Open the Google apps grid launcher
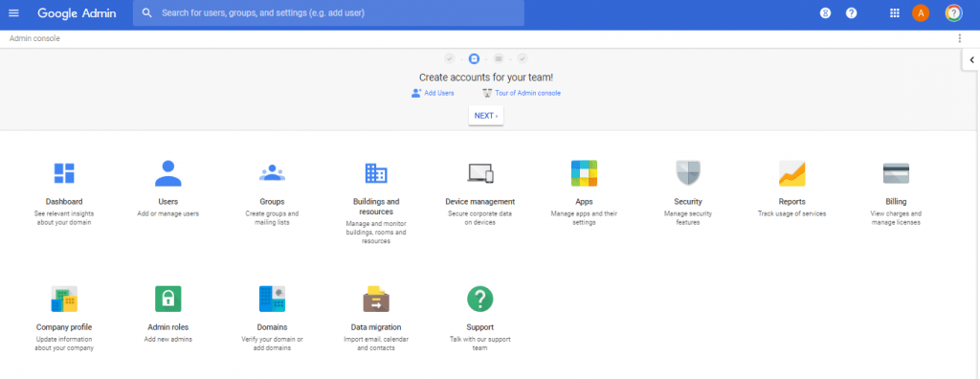980x379 pixels. click(x=895, y=13)
